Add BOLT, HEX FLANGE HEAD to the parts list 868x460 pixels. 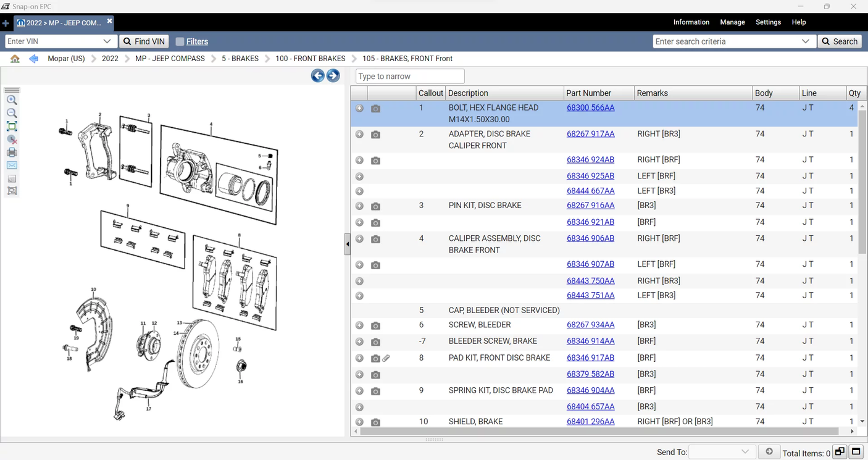click(359, 108)
